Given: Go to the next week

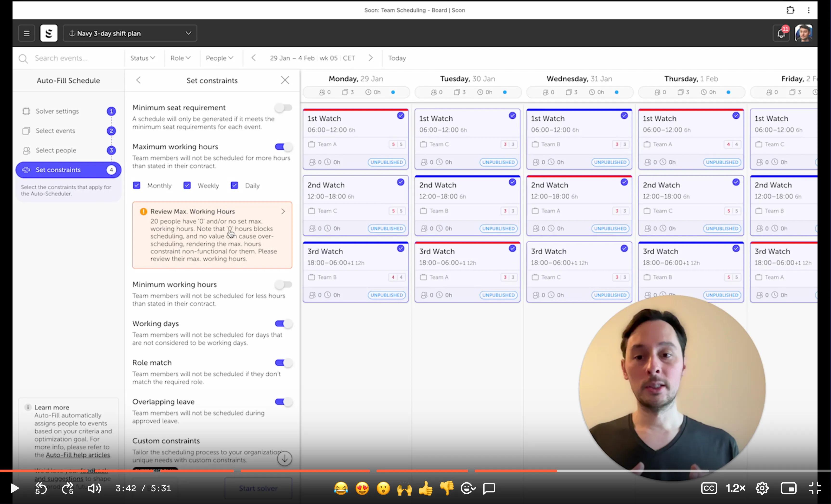Looking at the screenshot, I should pyautogui.click(x=371, y=58).
